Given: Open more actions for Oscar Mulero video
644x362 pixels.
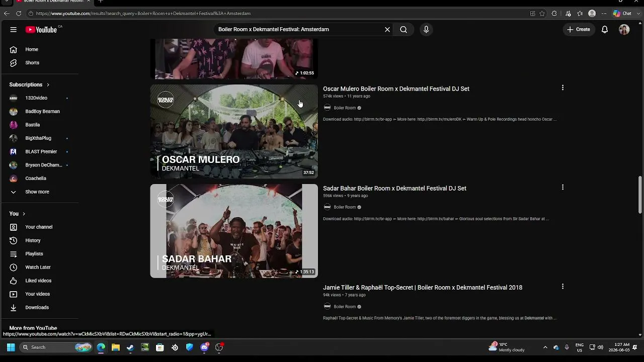Looking at the screenshot, I should pos(562,88).
